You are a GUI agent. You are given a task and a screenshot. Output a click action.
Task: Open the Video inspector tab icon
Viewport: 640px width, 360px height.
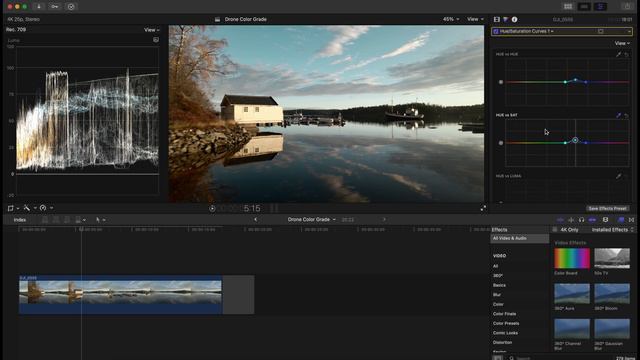coord(497,19)
